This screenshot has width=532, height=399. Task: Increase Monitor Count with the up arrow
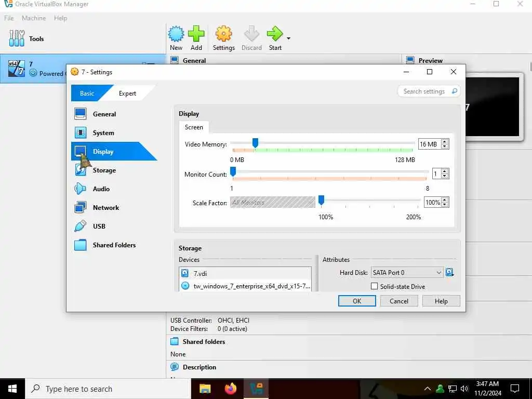point(445,171)
